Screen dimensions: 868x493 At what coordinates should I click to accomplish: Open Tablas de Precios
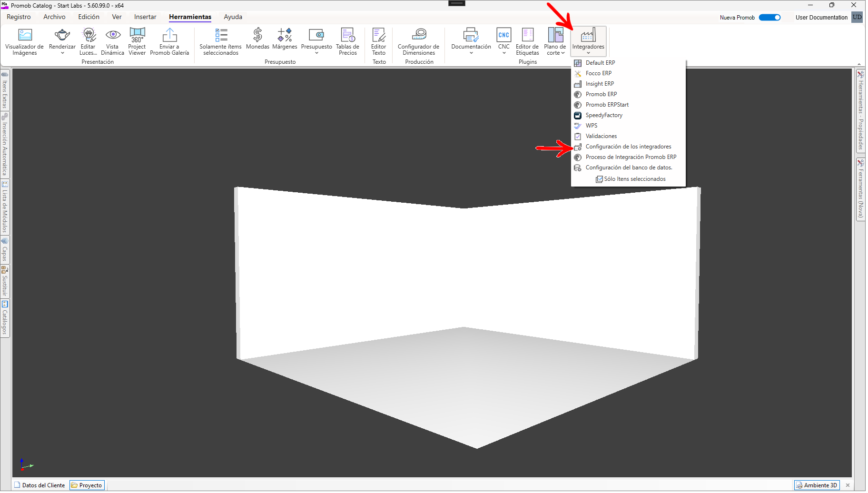[x=348, y=41]
